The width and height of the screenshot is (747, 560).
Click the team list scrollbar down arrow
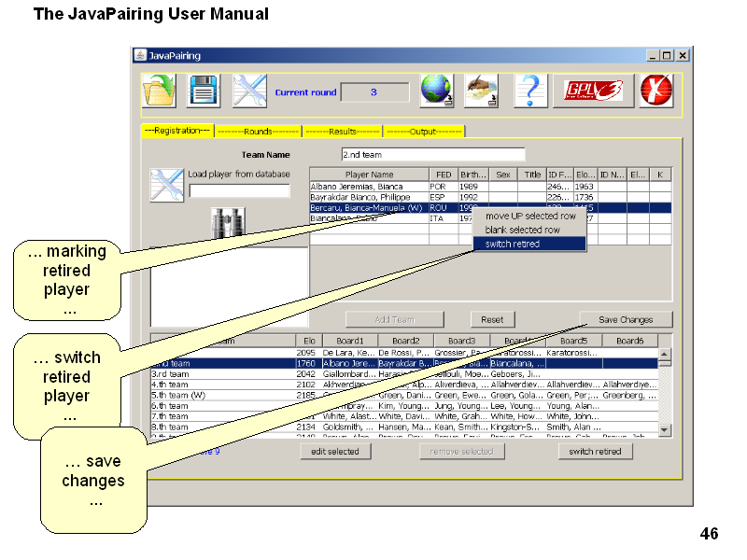click(x=665, y=429)
